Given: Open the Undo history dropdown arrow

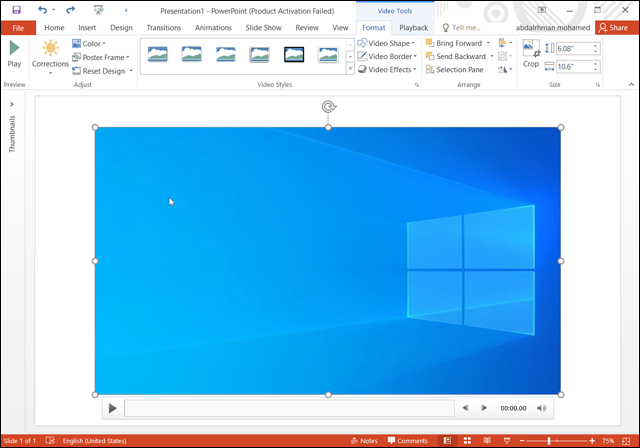Looking at the screenshot, I should pyautogui.click(x=53, y=10).
